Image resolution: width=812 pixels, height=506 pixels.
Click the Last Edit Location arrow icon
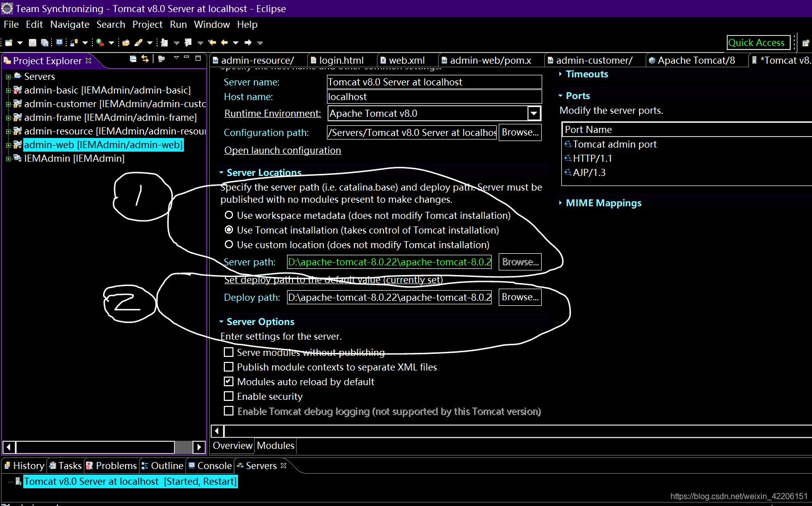point(212,42)
